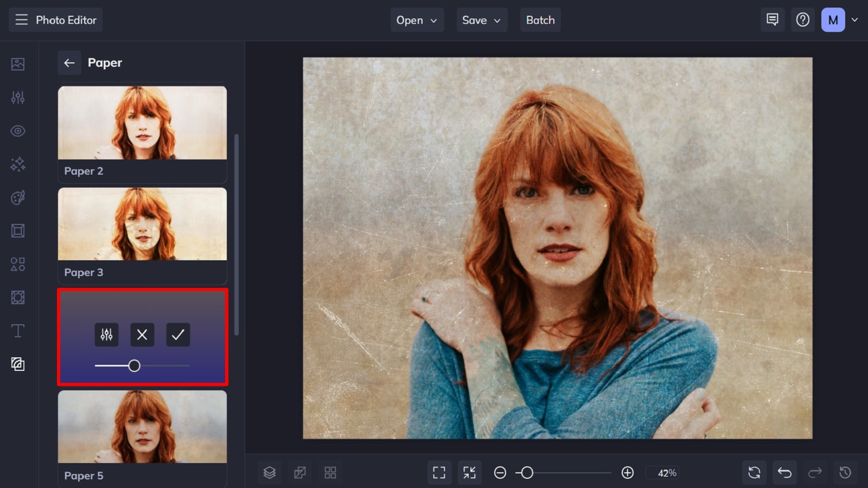Adjust the texture intensity slider

coord(135,366)
